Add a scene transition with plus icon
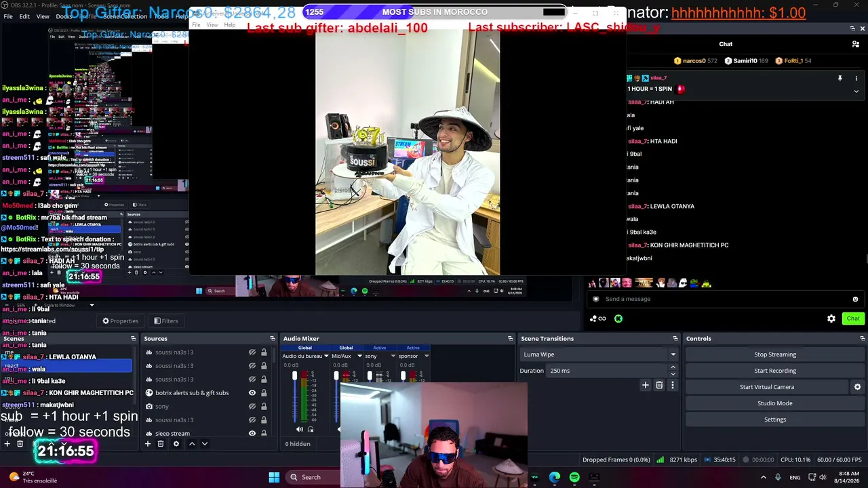This screenshot has height=488, width=868. pyautogui.click(x=646, y=385)
